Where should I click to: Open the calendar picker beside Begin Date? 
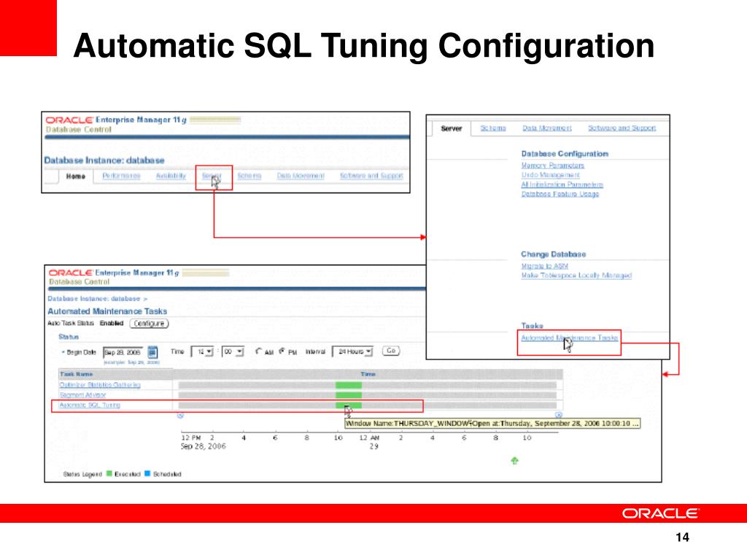(152, 352)
